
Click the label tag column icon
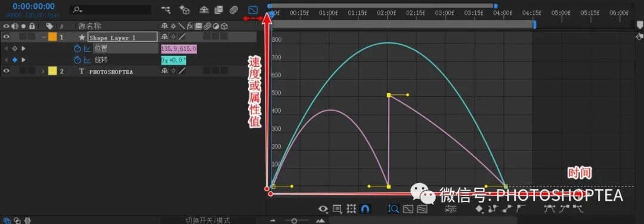pyautogui.click(x=49, y=26)
